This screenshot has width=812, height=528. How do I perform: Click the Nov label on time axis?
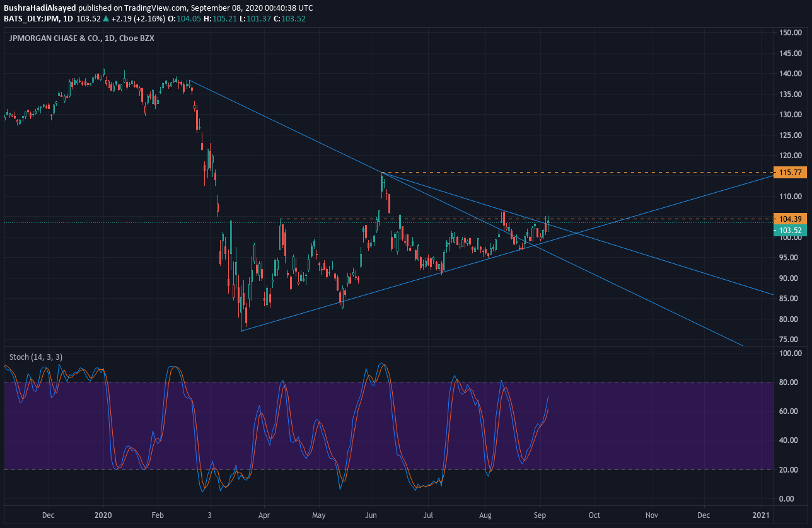tap(652, 515)
